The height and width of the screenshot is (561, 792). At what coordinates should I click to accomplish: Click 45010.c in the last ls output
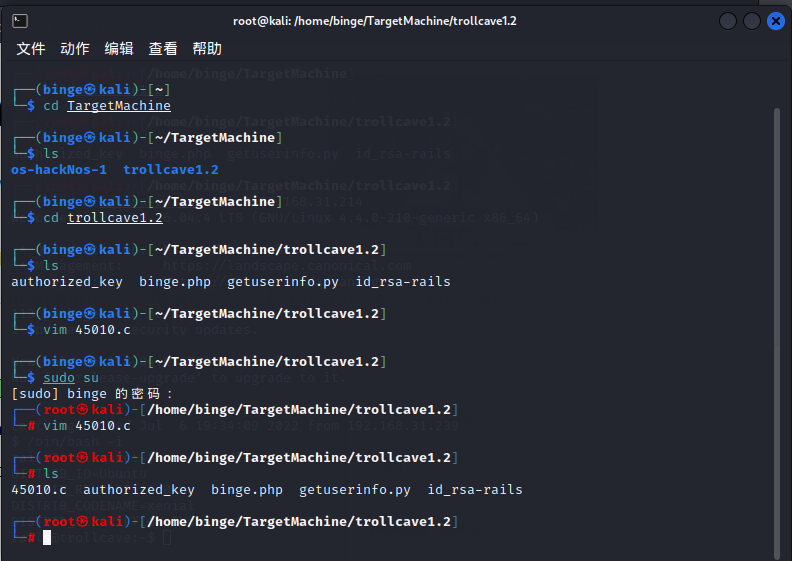click(x=39, y=490)
